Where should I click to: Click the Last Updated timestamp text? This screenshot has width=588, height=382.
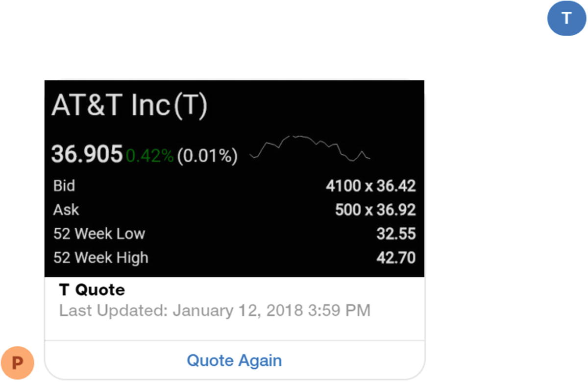coord(215,310)
